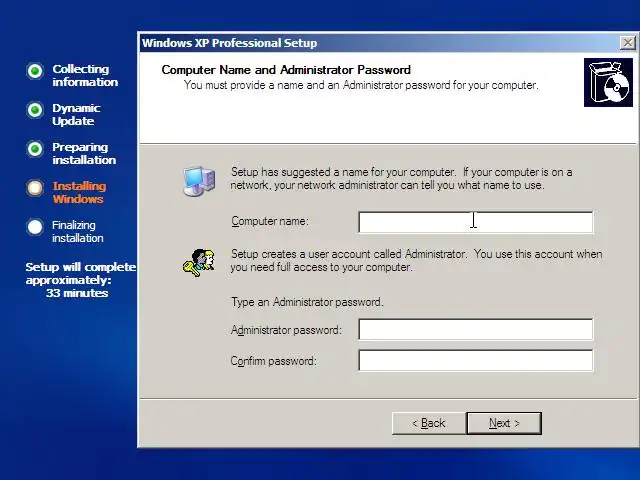Viewport: 640px width, 480px height.
Task: Click the Computer name input field
Action: pos(476,222)
